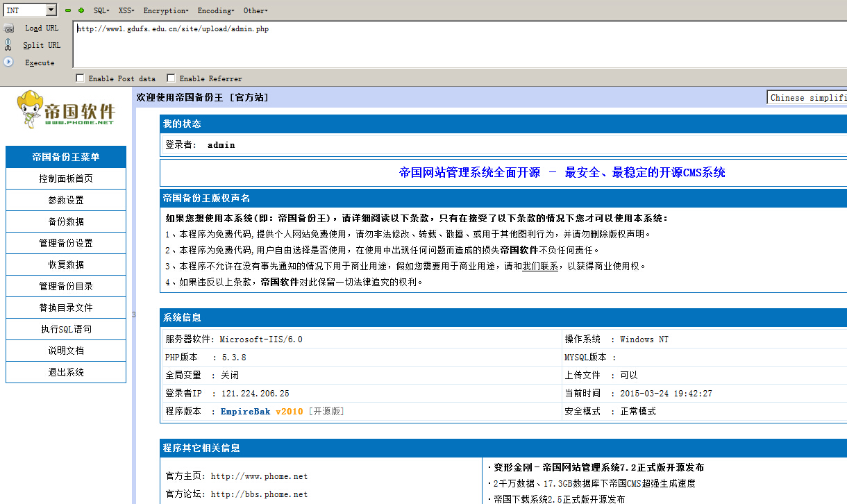Open the SQL dropdown menu
Viewport: 847px width, 504px height.
(x=101, y=10)
